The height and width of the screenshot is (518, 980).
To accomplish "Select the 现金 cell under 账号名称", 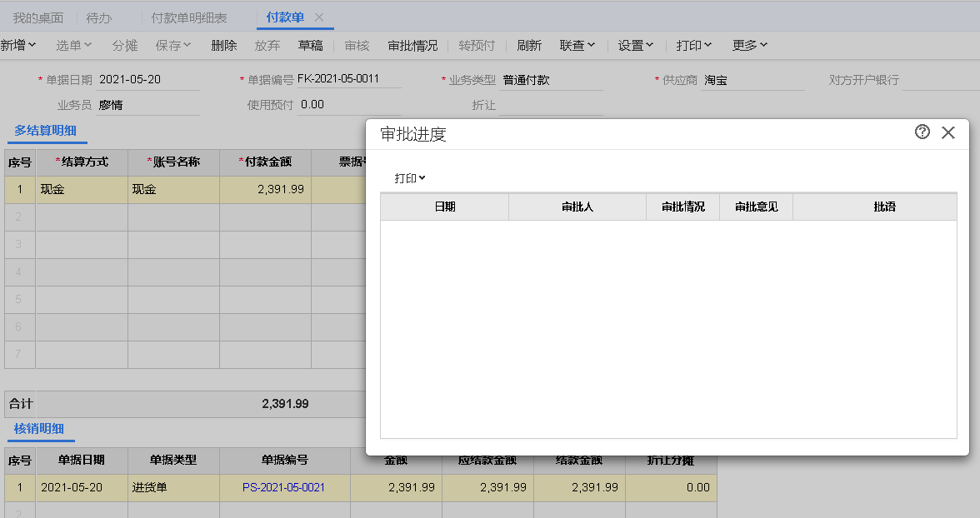I will click(173, 189).
